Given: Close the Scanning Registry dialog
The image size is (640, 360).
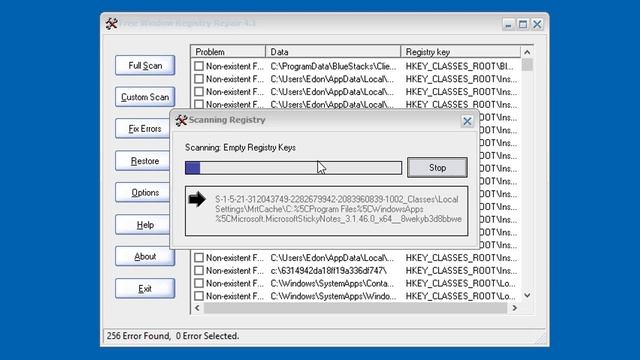Looking at the screenshot, I should coord(467,121).
